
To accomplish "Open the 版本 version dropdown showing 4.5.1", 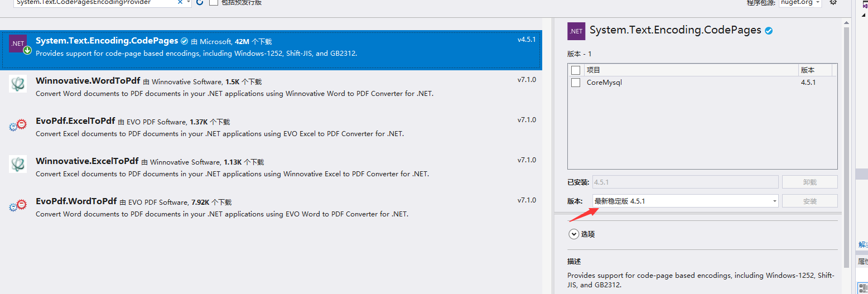I will (685, 201).
